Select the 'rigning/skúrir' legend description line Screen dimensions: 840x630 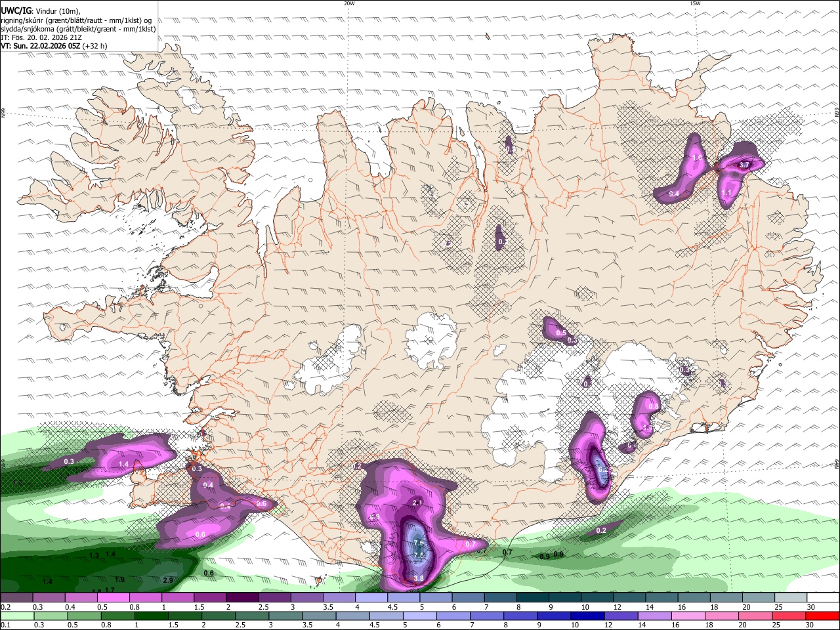coord(77,20)
